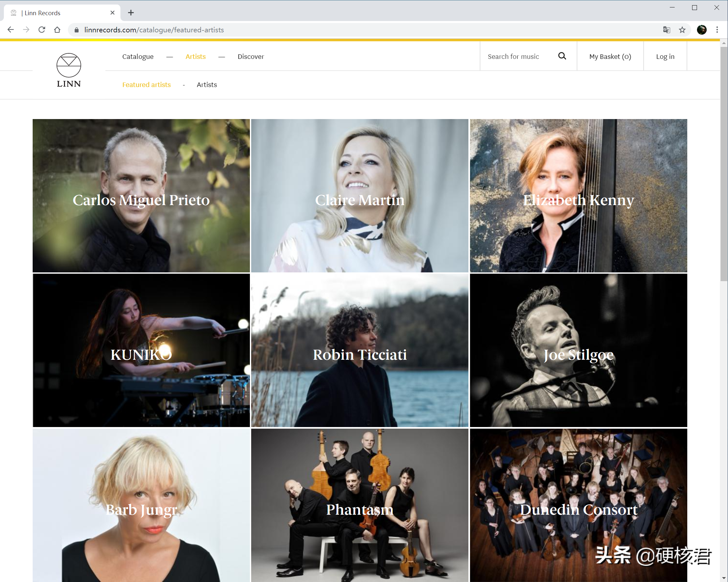Go back to previous page

(10, 30)
